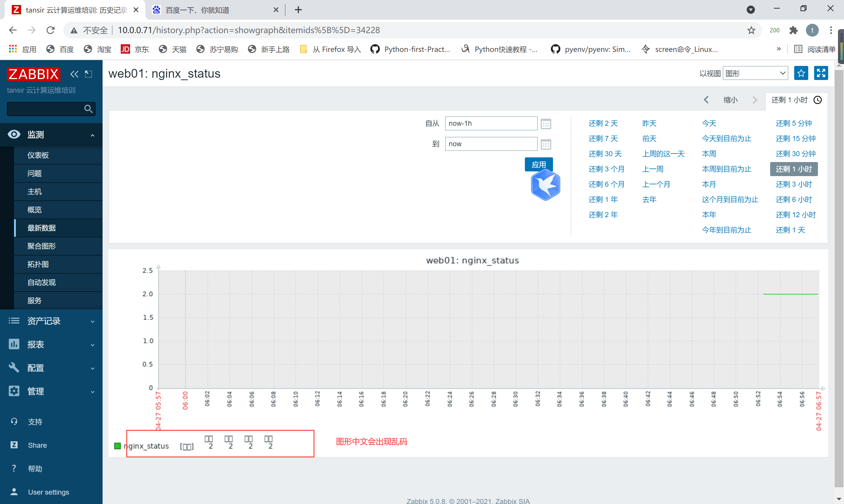Select the 上一个月 time range
The height and width of the screenshot is (504, 844).
pos(656,184)
